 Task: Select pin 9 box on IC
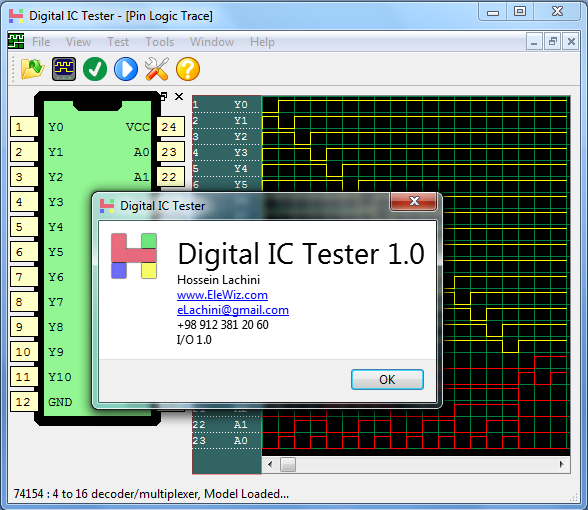coord(24,327)
